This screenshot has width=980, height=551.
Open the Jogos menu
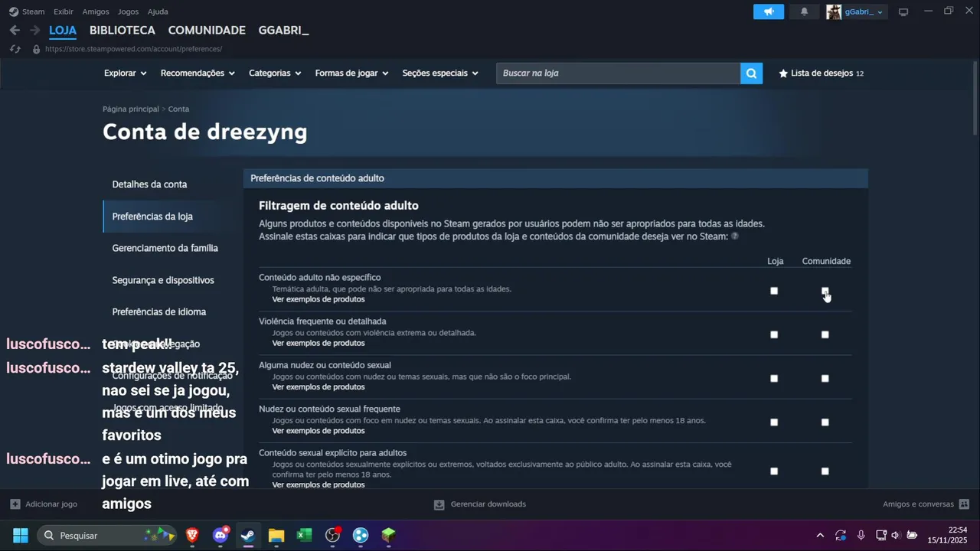pyautogui.click(x=129, y=11)
